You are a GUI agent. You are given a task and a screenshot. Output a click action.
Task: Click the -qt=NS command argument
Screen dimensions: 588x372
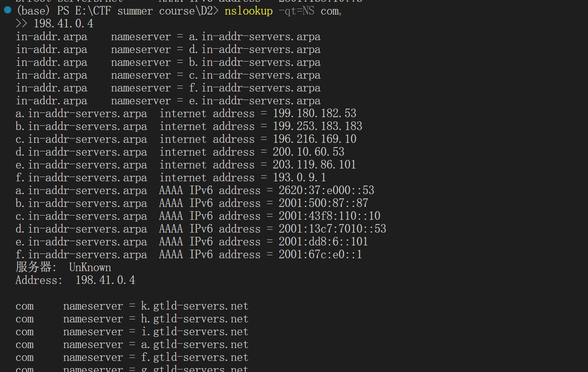pos(296,11)
